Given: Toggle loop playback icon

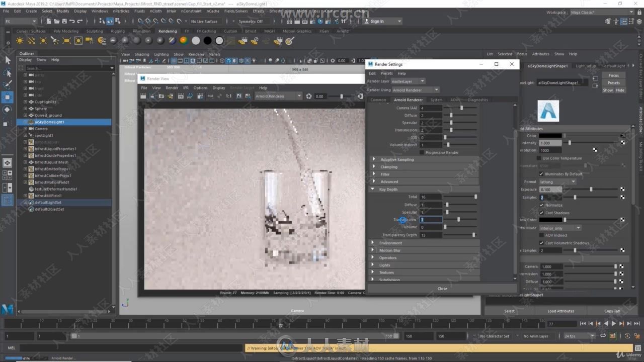Looking at the screenshot, I should click(603, 336).
